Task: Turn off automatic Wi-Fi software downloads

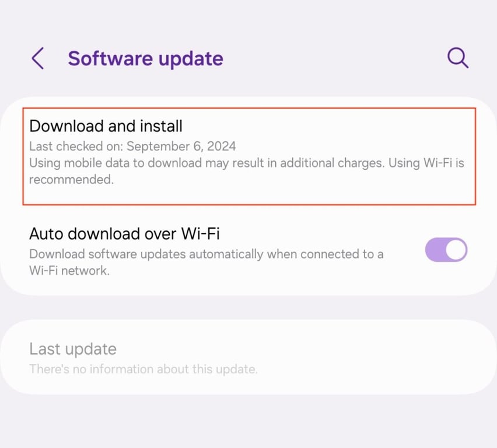Action: pos(446,250)
